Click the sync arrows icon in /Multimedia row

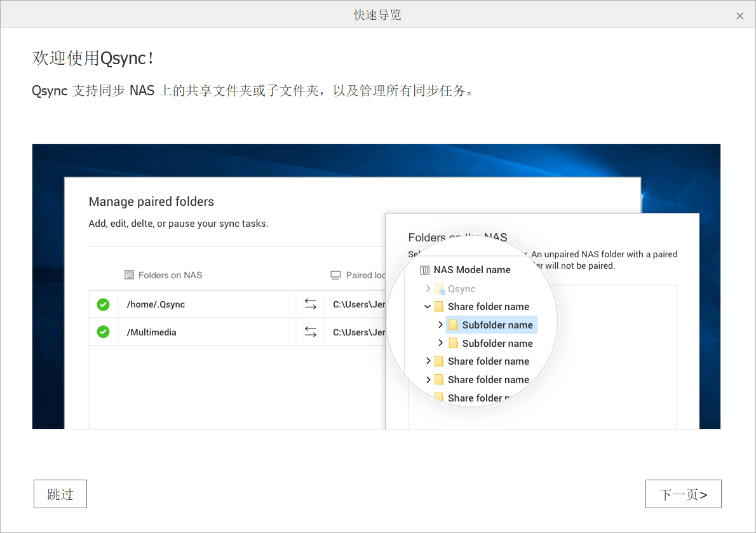311,332
